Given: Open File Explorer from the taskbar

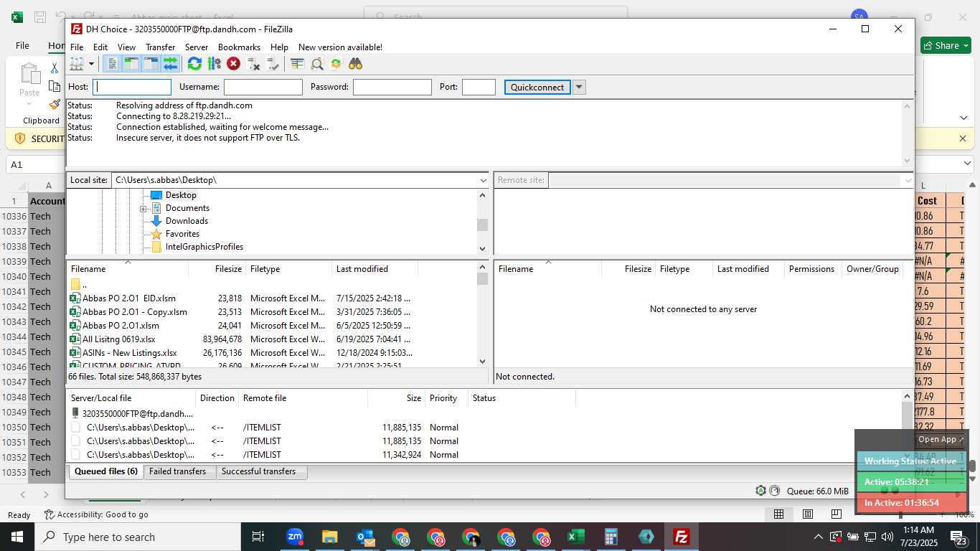Looking at the screenshot, I should click(x=329, y=537).
